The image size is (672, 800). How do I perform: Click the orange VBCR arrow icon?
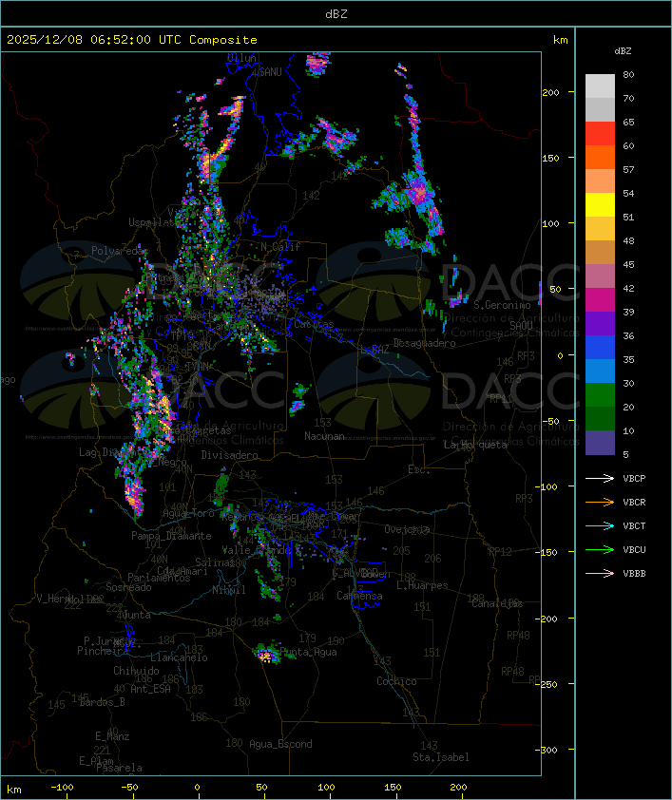[600, 502]
